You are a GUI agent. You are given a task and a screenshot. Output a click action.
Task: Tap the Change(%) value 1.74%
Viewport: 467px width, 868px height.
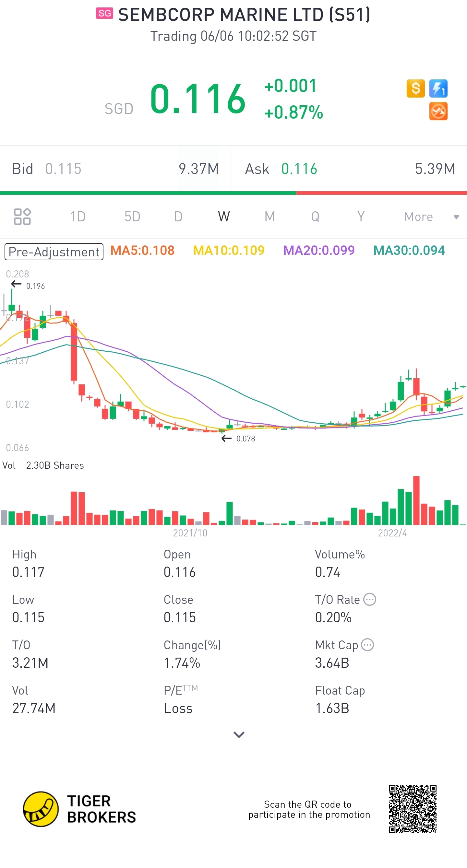coord(182,663)
